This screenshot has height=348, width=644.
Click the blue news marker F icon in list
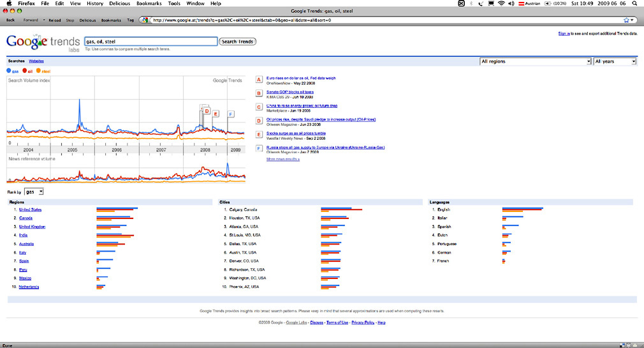pyautogui.click(x=258, y=149)
